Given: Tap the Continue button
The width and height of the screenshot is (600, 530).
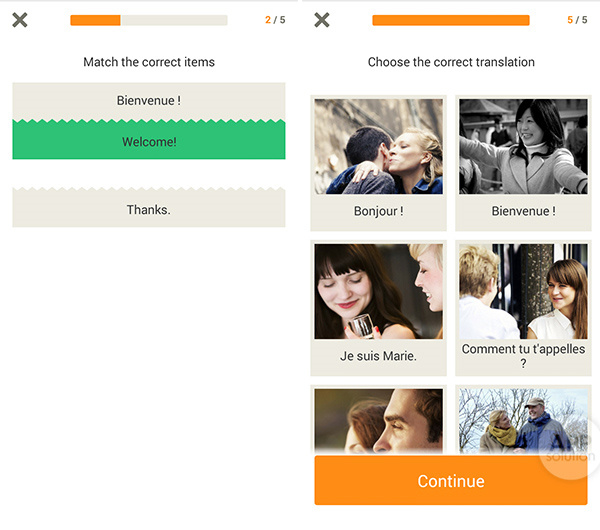Looking at the screenshot, I should 451,481.
